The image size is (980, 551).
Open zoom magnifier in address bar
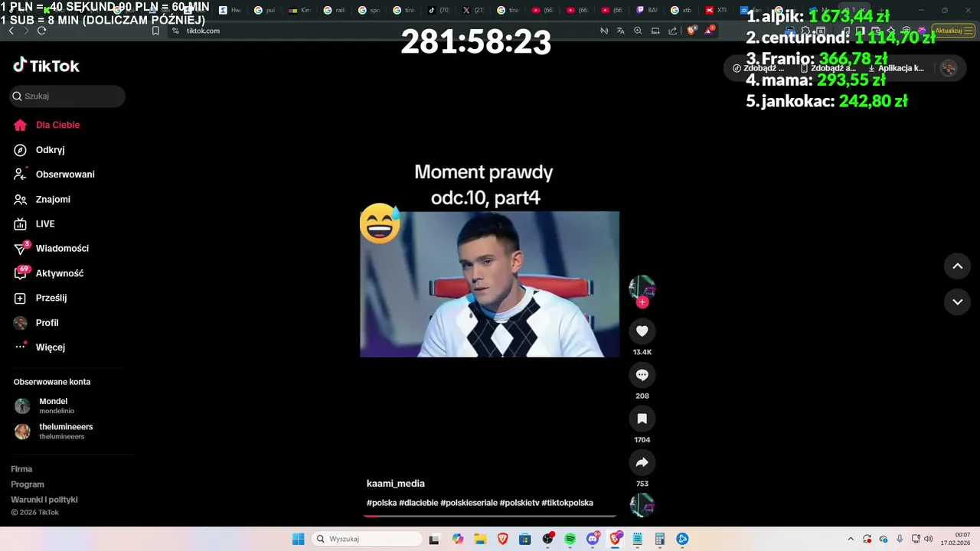638,31
